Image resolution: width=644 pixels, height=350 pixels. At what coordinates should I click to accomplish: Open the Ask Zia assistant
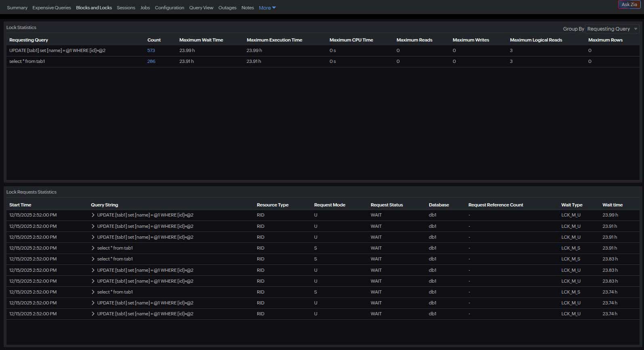tap(629, 4)
